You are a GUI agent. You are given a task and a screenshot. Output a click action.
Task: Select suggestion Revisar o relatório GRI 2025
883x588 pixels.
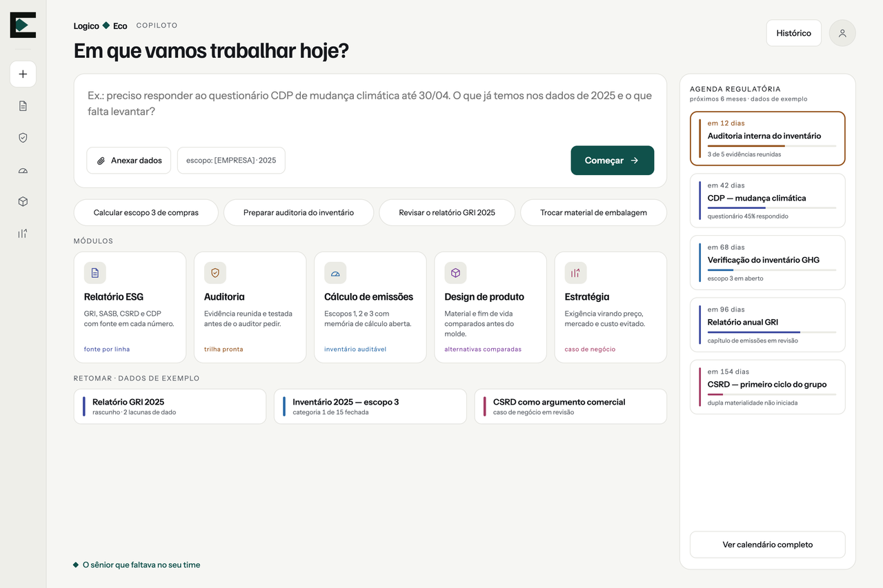pyautogui.click(x=447, y=212)
